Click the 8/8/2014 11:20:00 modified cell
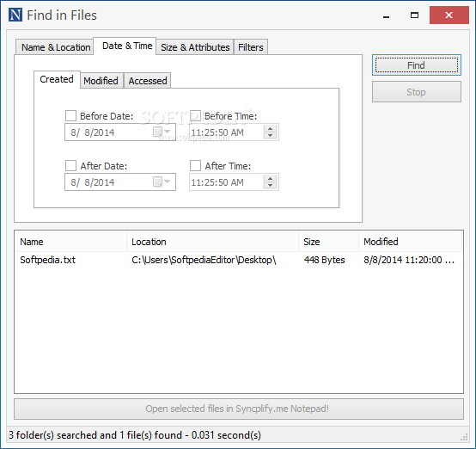Screen dimensions: 476x449 point(409,260)
